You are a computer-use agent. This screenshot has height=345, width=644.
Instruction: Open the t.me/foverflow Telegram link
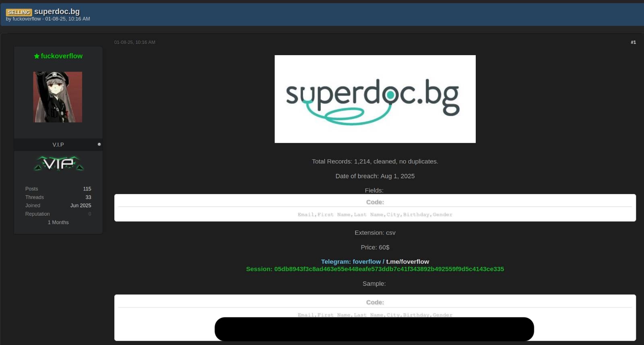407,262
